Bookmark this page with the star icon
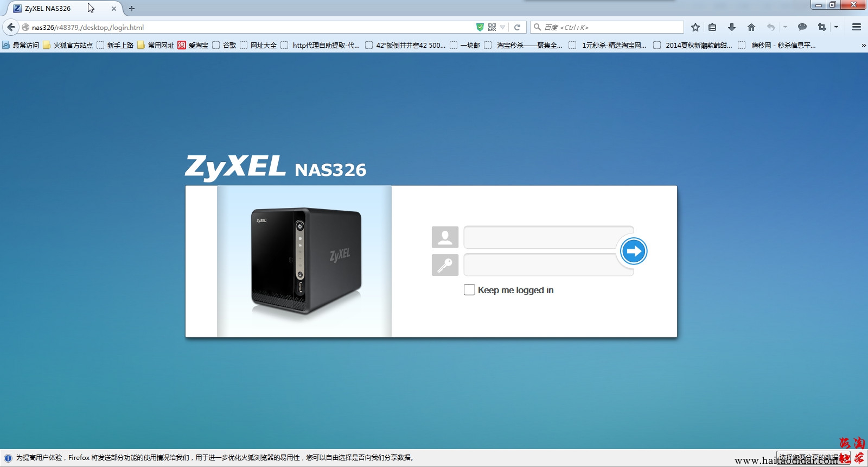The image size is (868, 467). [695, 27]
